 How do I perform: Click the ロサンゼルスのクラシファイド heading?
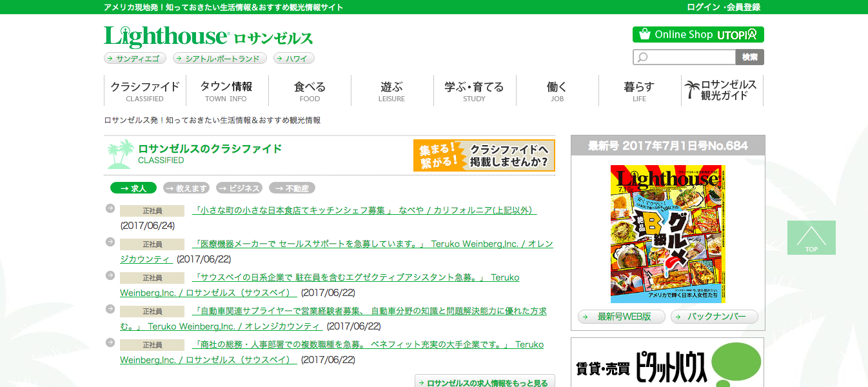pos(210,149)
